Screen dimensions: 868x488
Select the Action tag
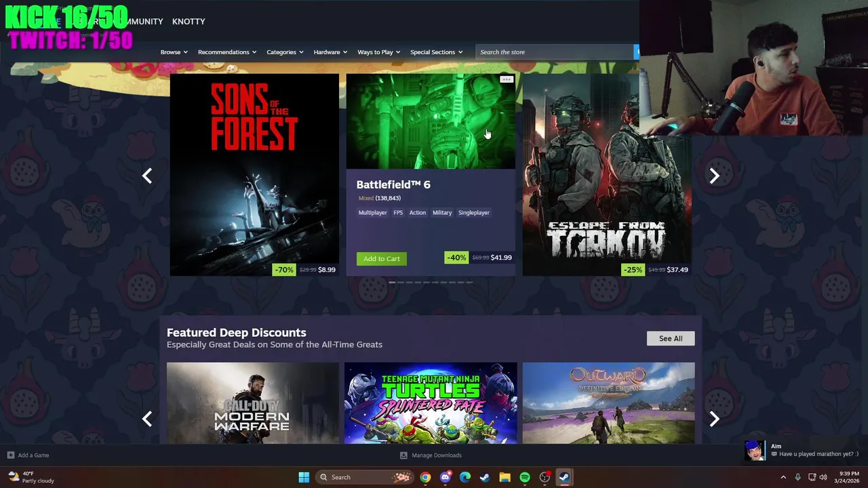pos(418,213)
